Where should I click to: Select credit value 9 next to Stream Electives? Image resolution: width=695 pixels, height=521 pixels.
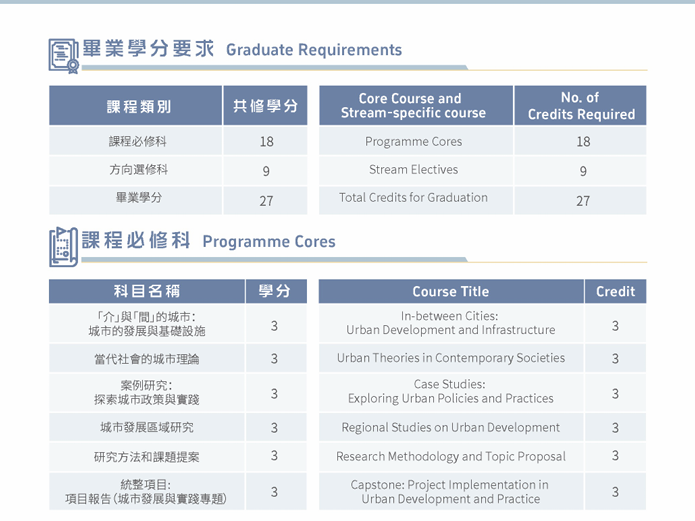click(x=580, y=170)
